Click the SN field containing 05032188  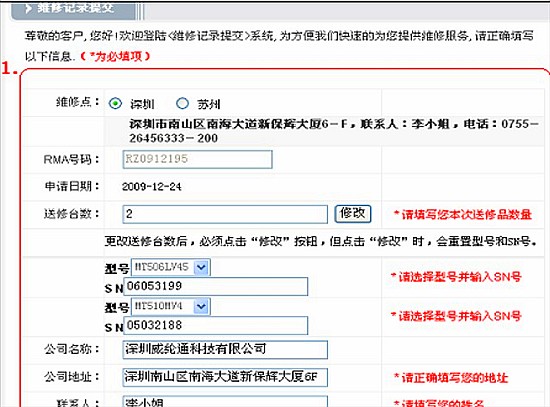click(216, 325)
